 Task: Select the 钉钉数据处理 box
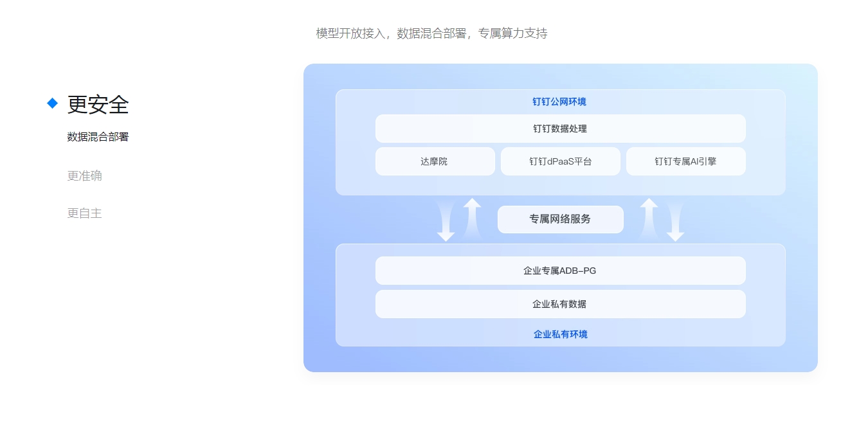point(560,129)
